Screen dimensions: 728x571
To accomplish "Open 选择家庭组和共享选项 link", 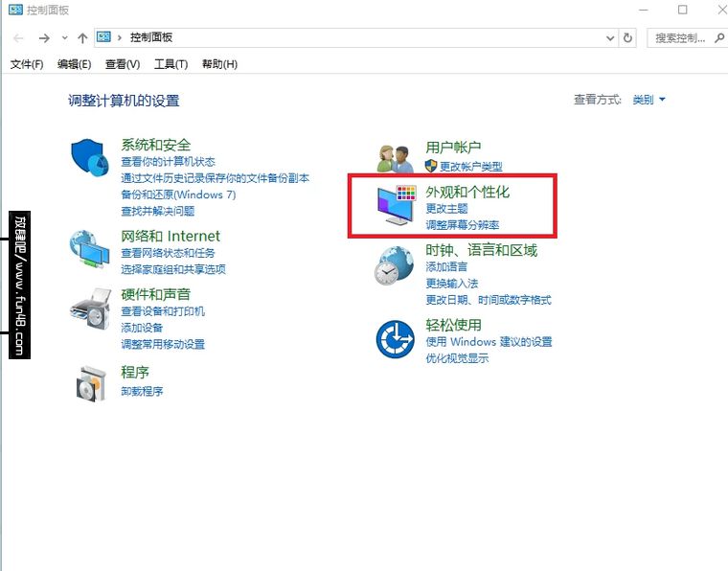I will pyautogui.click(x=173, y=269).
